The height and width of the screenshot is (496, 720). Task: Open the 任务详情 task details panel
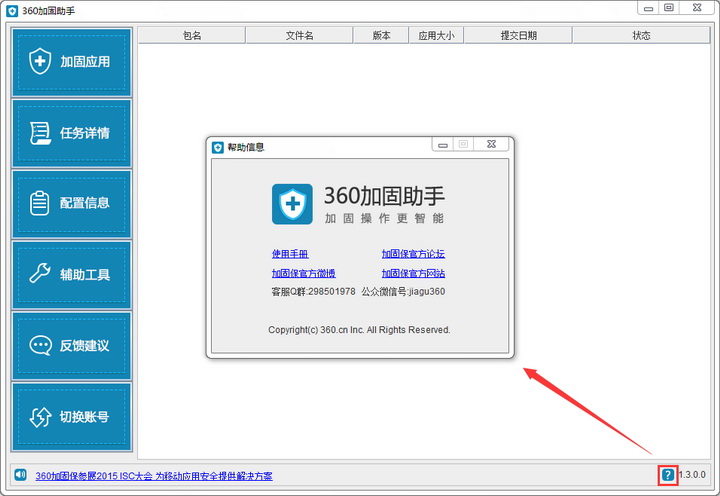click(x=72, y=133)
